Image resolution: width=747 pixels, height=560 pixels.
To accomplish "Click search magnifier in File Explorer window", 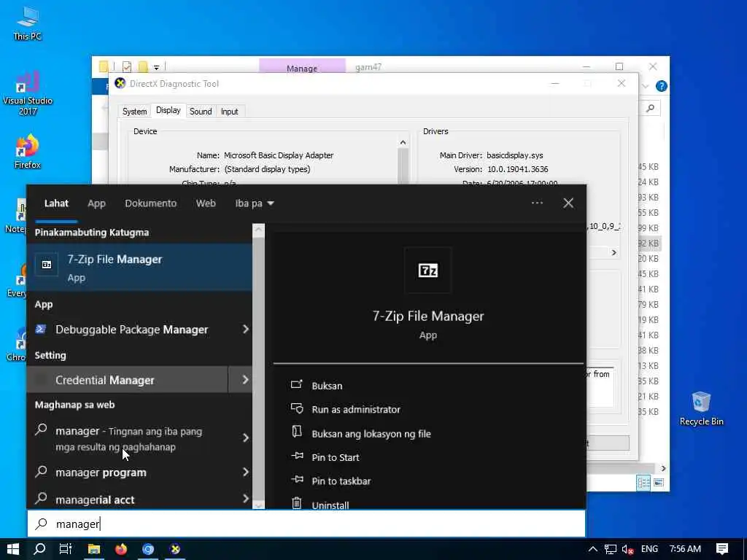I will click(x=650, y=109).
